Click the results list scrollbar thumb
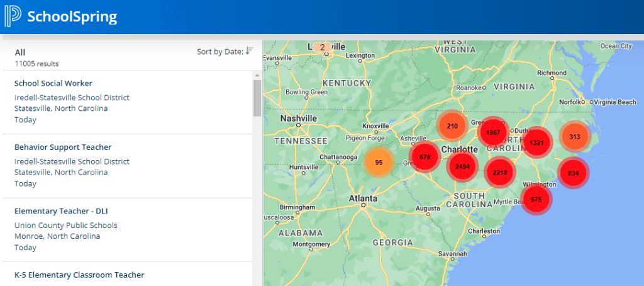 pos(257,98)
